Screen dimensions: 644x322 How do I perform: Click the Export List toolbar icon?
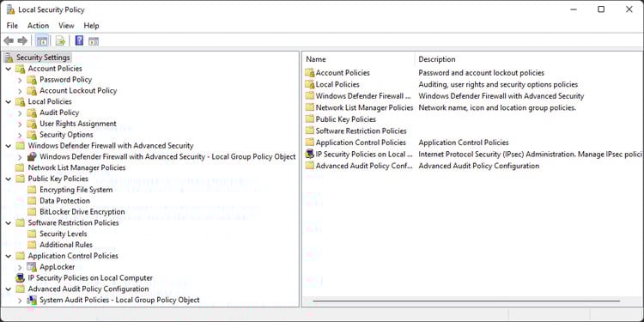(x=60, y=40)
